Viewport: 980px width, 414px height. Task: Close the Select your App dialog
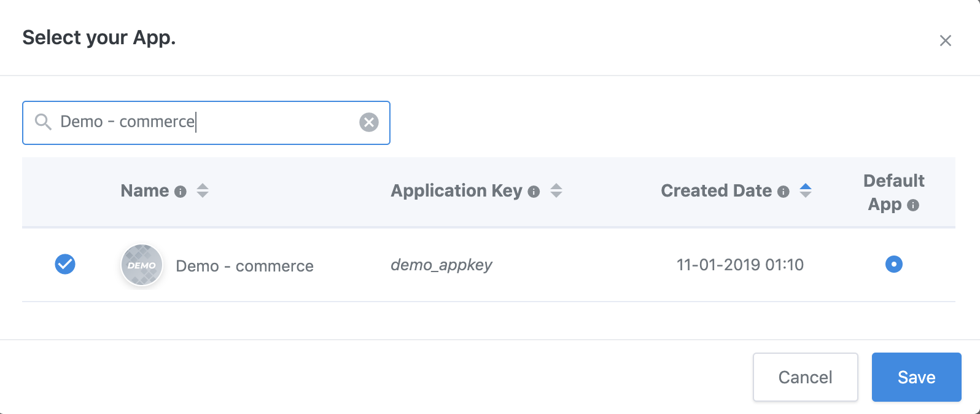(x=945, y=41)
